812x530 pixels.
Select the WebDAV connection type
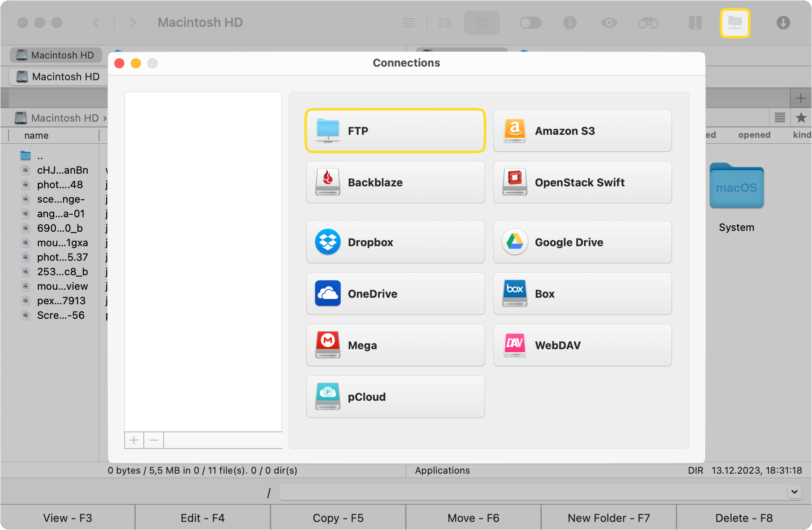[582, 345]
